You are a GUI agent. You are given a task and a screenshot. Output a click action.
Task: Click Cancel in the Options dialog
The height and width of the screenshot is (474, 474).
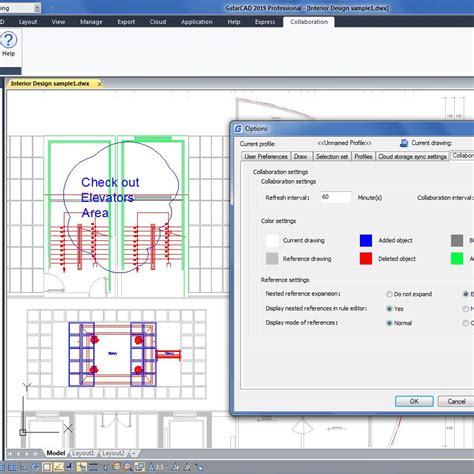tap(456, 401)
